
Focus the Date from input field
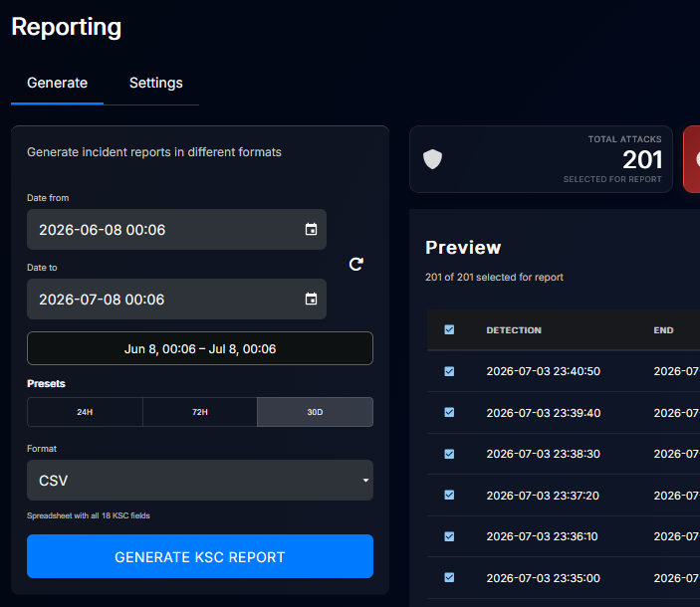pos(177,229)
